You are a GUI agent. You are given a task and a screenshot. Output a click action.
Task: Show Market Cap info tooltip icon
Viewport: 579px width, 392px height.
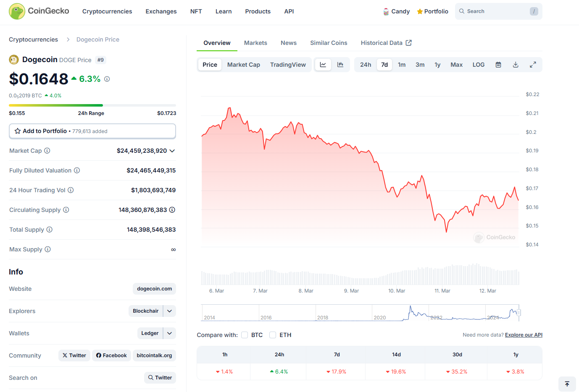(x=47, y=151)
